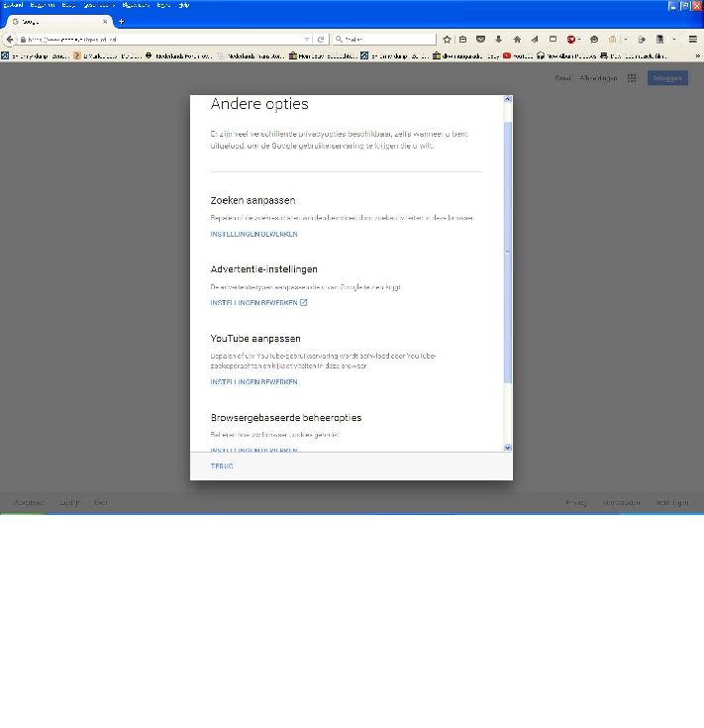Click the external link icon beside Advertentie-instellingen link
Image resolution: width=704 pixels, height=728 pixels.
(304, 303)
